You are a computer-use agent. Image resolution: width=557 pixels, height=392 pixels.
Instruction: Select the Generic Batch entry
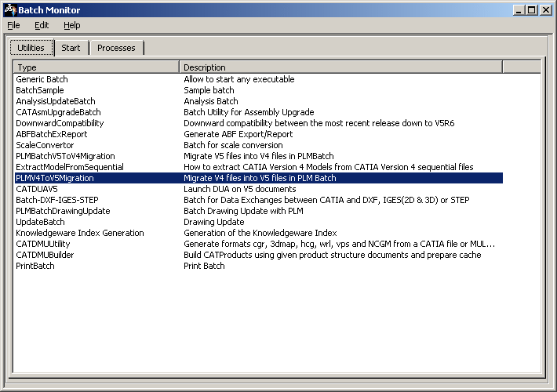pos(42,79)
